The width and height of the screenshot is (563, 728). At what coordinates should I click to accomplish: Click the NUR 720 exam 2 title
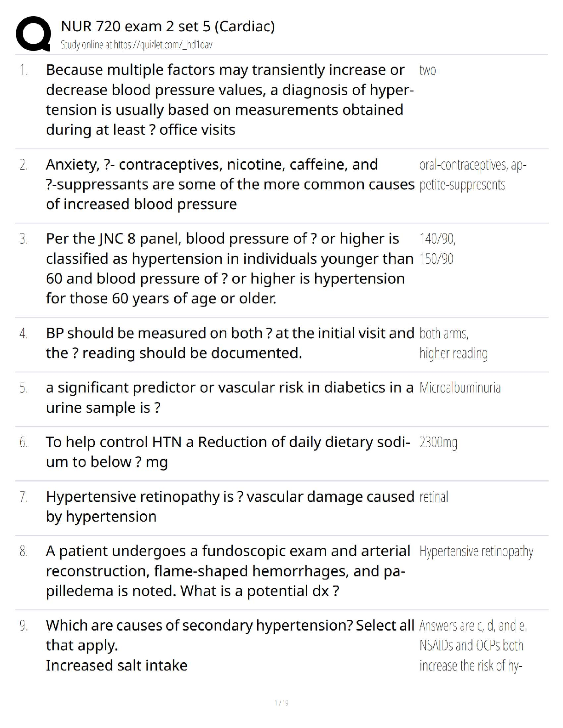167,26
